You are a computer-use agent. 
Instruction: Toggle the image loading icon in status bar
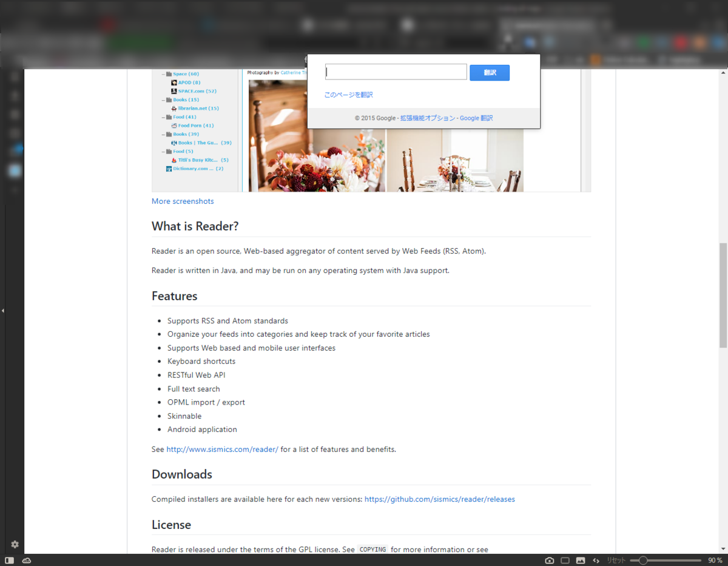[581, 561]
